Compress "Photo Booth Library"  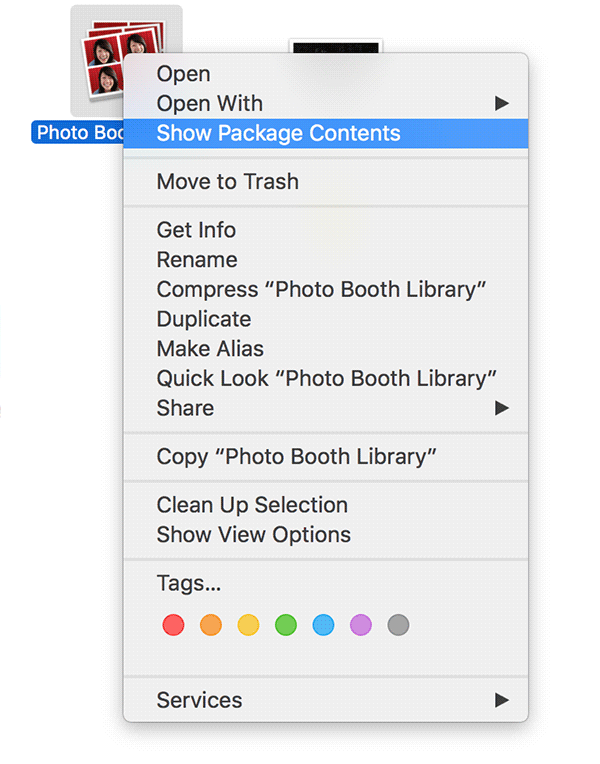pos(321,290)
